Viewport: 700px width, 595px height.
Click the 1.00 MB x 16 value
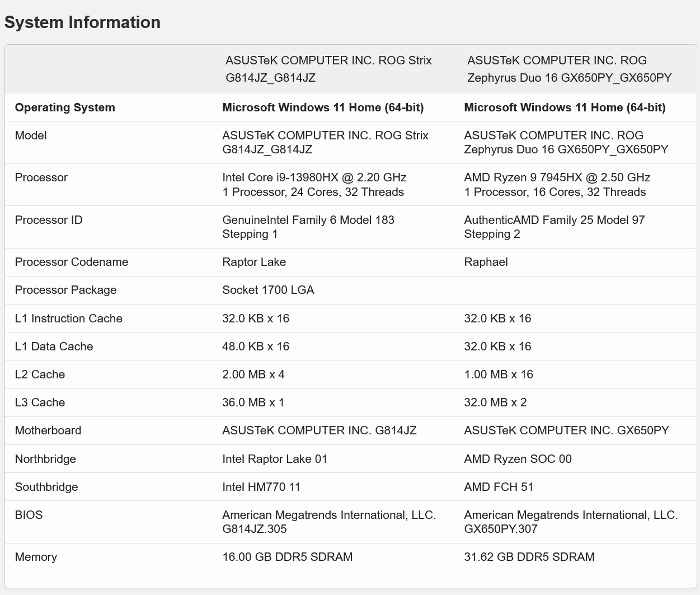click(x=499, y=374)
